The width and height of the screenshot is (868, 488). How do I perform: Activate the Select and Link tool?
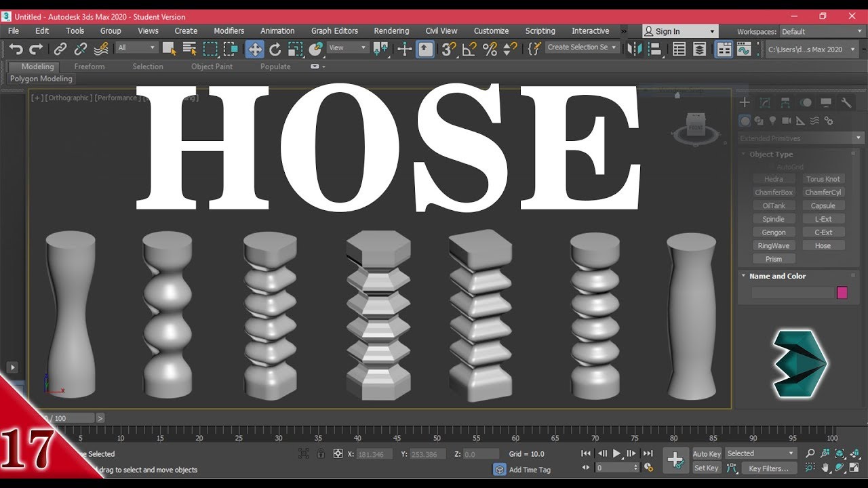coord(60,49)
